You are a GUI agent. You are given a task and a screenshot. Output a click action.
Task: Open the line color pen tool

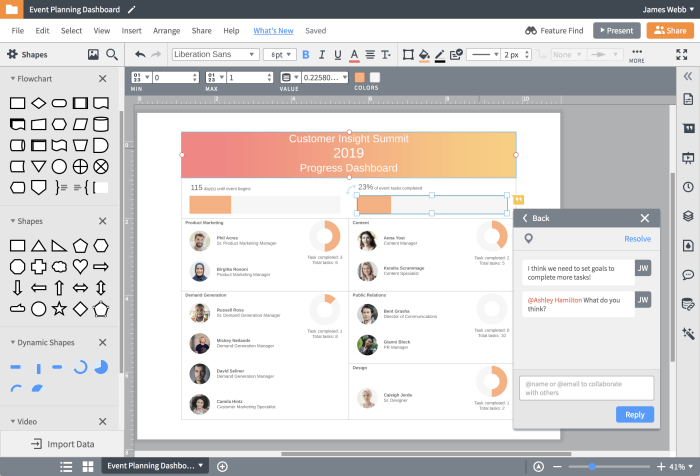pyautogui.click(x=440, y=55)
